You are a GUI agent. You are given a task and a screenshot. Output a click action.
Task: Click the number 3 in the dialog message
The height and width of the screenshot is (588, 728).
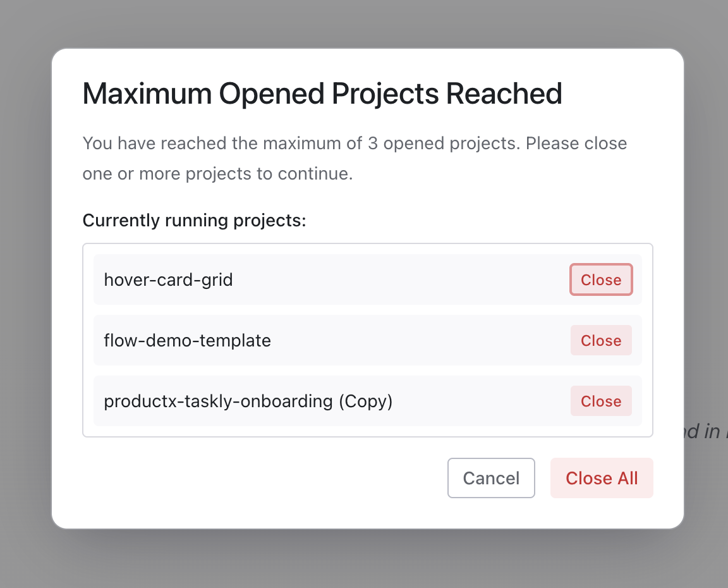coord(372,144)
